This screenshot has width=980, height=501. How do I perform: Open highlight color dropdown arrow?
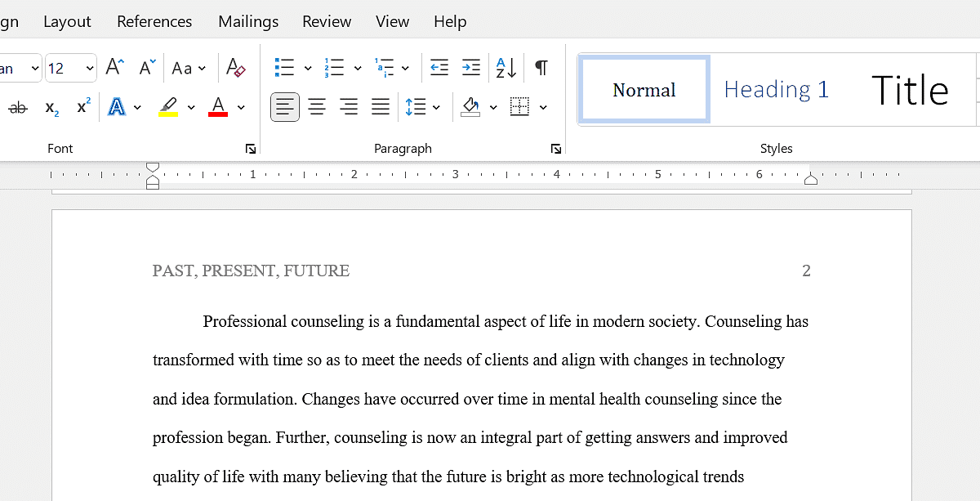pos(191,107)
